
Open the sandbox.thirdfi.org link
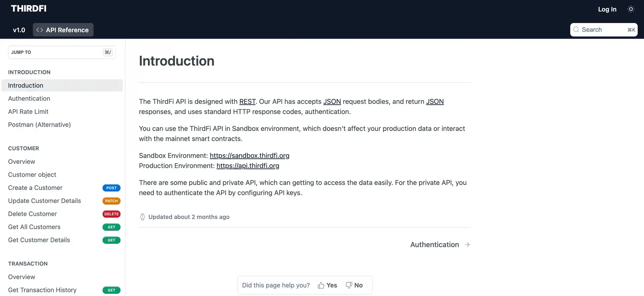250,156
